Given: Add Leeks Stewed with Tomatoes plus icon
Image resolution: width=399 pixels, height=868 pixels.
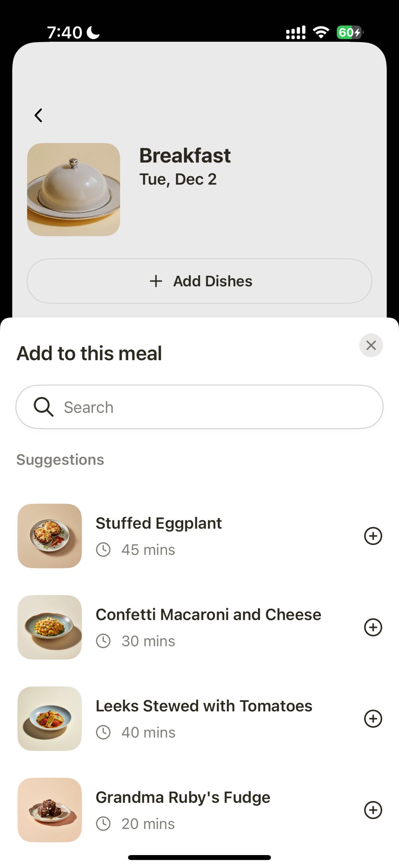Looking at the screenshot, I should coord(373,719).
